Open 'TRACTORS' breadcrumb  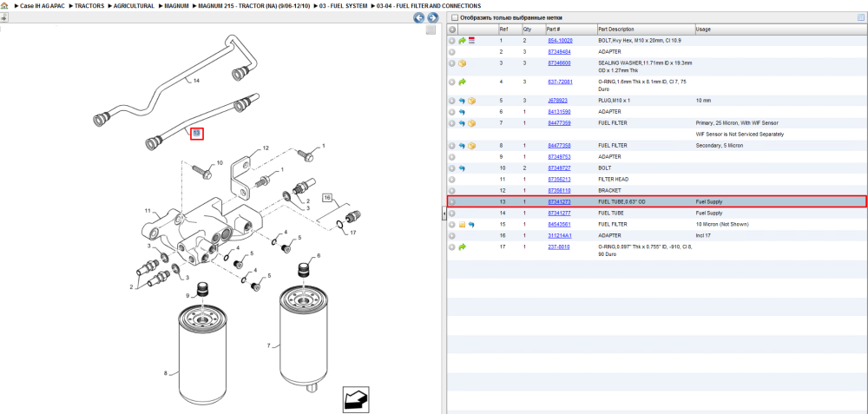point(89,5)
